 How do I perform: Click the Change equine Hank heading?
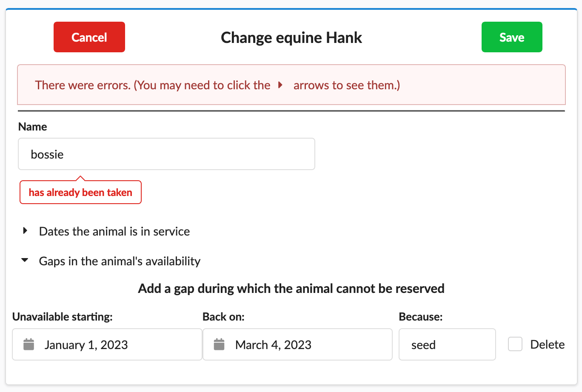pos(291,37)
